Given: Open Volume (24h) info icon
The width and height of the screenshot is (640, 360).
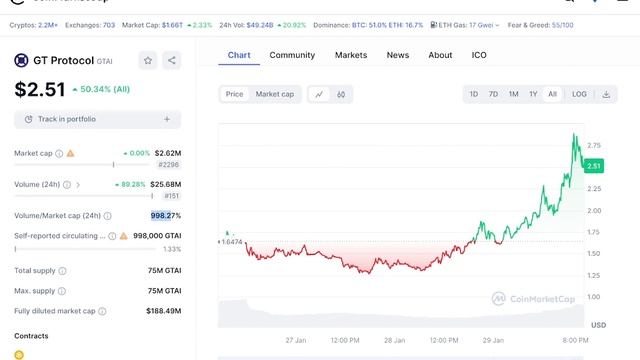Looking at the screenshot, I should coord(67,184).
